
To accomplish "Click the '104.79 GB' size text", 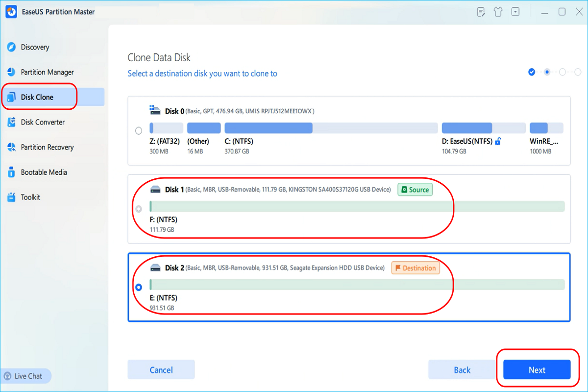I will point(454,151).
